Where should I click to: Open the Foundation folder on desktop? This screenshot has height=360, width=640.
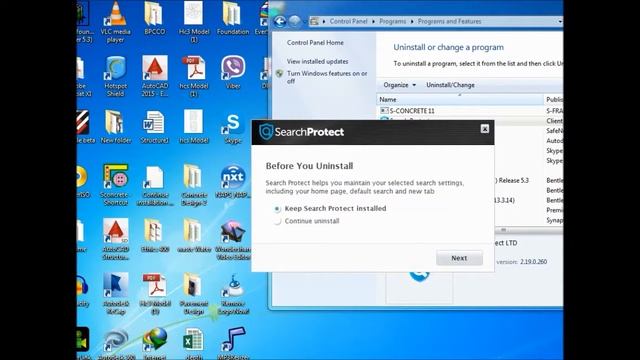coord(233,18)
